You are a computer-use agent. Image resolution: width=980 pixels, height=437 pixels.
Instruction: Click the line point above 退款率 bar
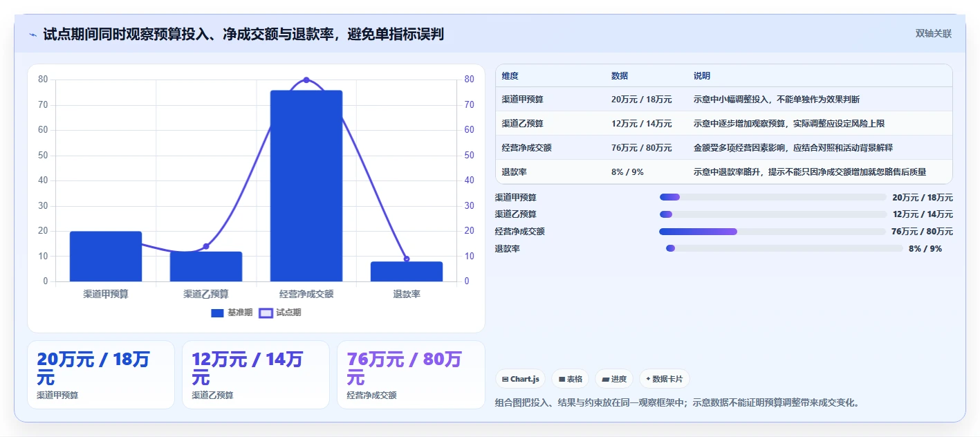[407, 259]
